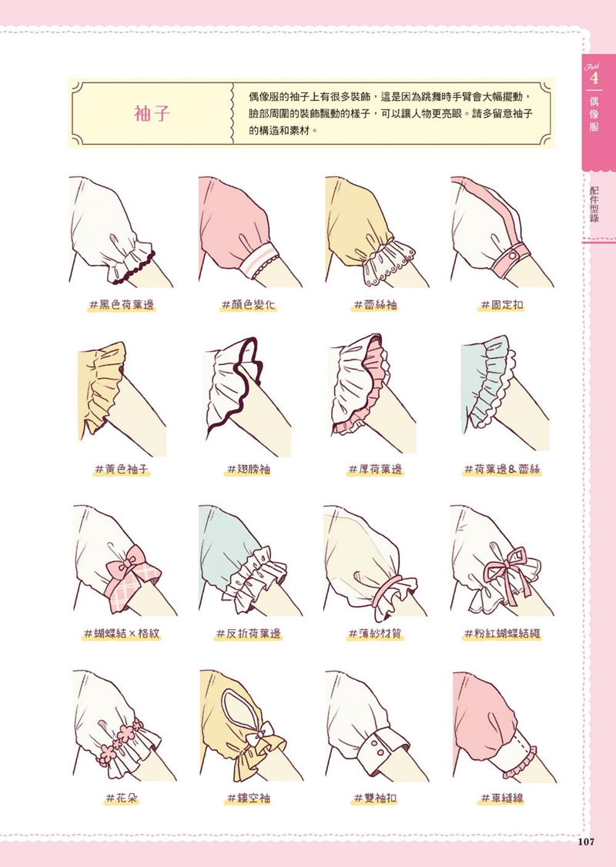Select the 固定扣 sleeve with button strap
The image size is (616, 867).
(502, 232)
